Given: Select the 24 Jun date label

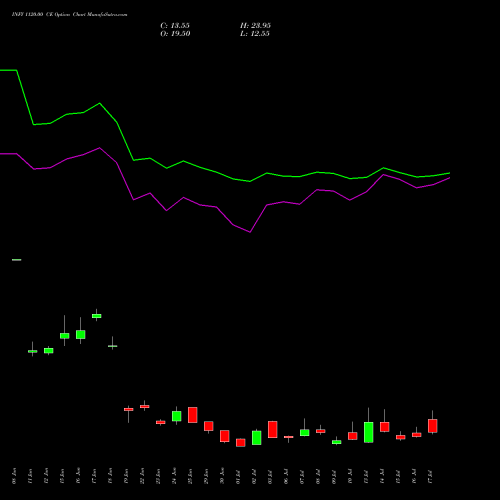Looking at the screenshot, I should [174, 476].
